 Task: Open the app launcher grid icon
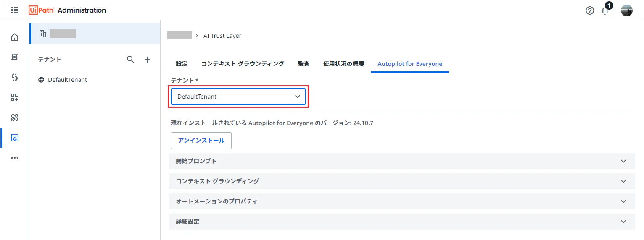coord(15,10)
